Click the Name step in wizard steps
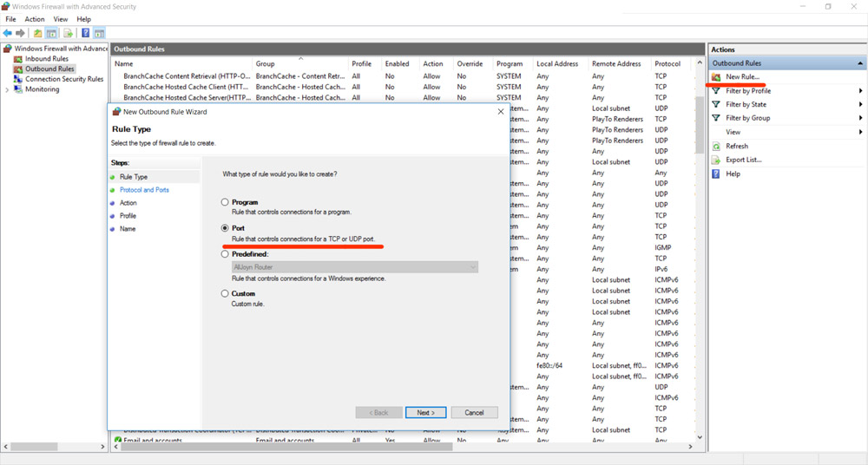Image resolution: width=868 pixels, height=465 pixels. point(128,229)
